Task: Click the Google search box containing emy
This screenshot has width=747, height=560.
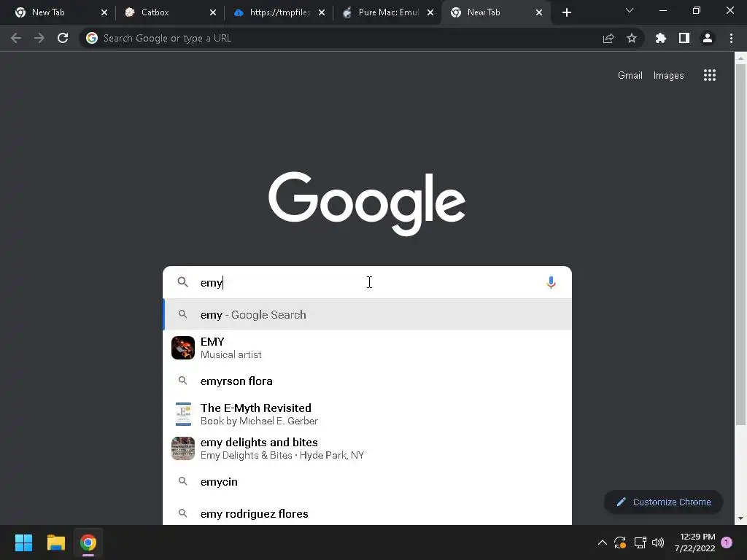Action: point(367,282)
